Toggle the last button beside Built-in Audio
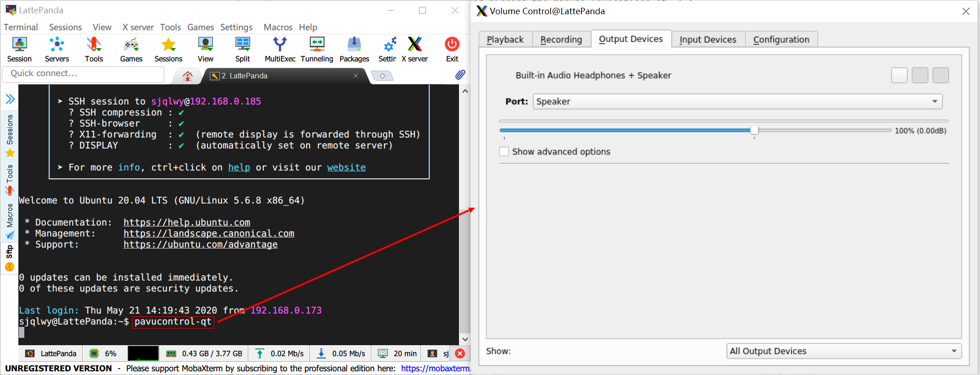The image size is (980, 375). point(941,75)
